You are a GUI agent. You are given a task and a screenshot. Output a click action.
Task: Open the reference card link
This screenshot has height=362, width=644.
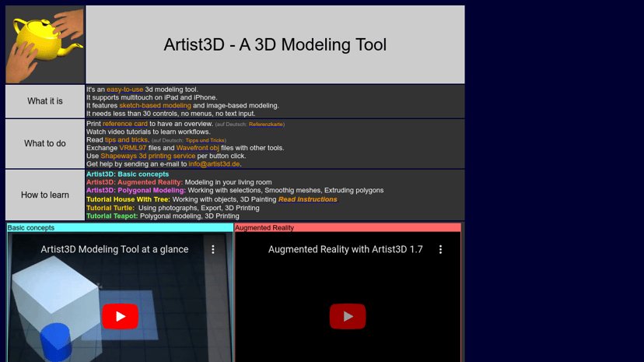[125, 124]
